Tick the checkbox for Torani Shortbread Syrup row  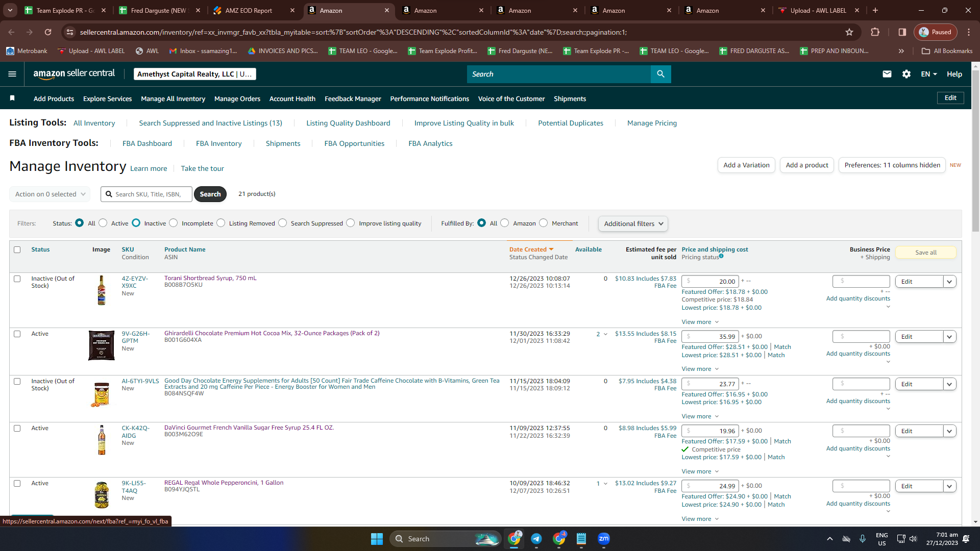(x=17, y=279)
